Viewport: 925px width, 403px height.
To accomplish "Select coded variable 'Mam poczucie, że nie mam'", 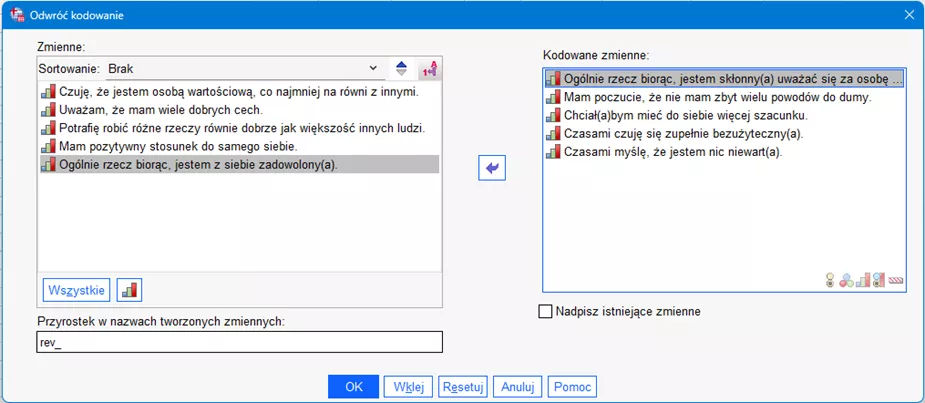I will coord(724,97).
